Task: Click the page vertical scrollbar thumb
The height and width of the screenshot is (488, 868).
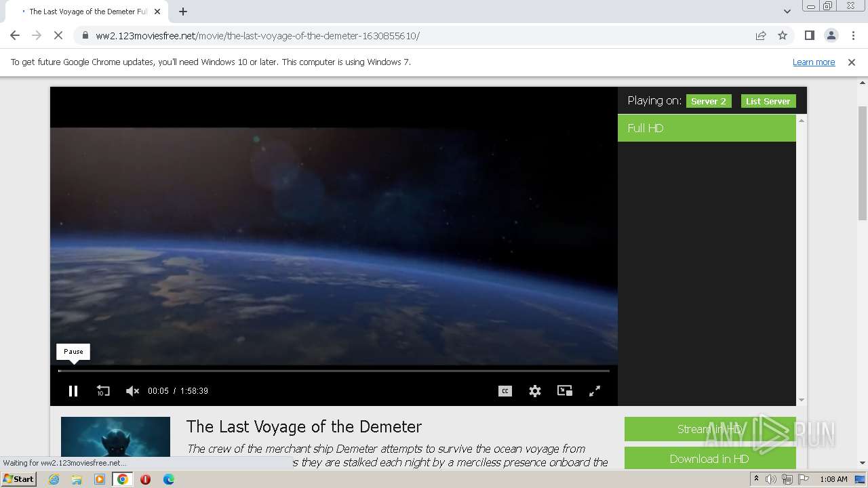Action: pos(863,163)
